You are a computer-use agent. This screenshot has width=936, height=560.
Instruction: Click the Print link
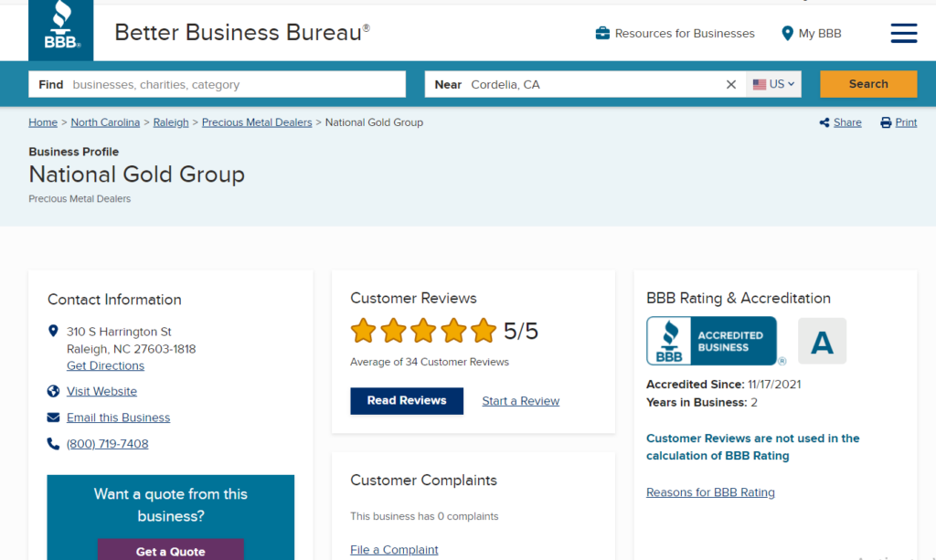906,122
